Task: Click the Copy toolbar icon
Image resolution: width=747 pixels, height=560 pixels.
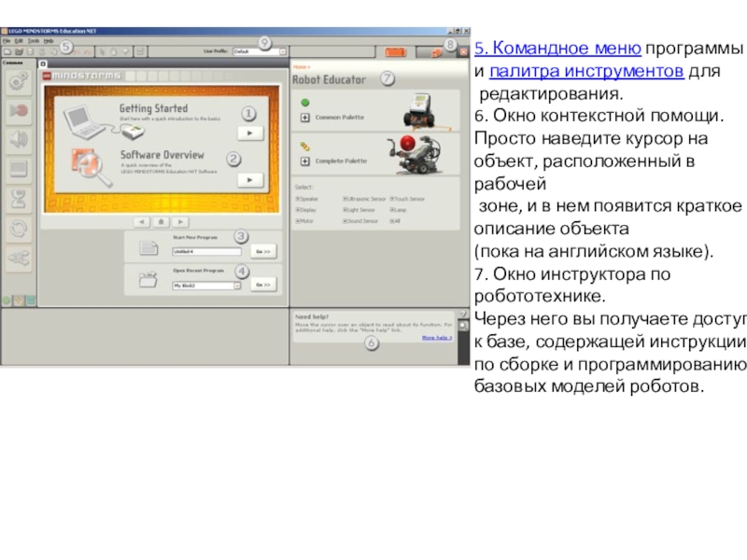Action: [x=53, y=51]
